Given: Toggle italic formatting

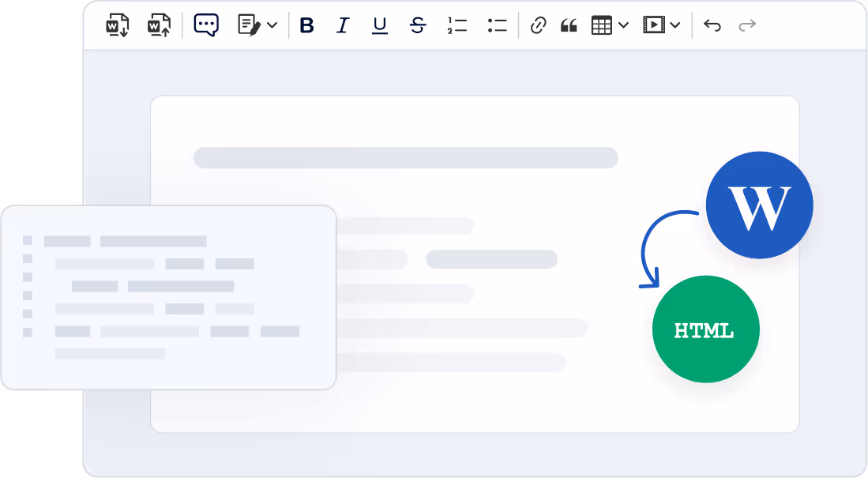Looking at the screenshot, I should click(x=342, y=25).
